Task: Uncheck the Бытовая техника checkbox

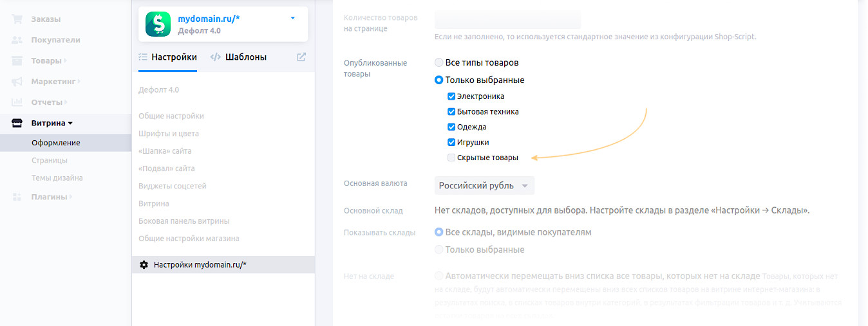Action: 451,112
